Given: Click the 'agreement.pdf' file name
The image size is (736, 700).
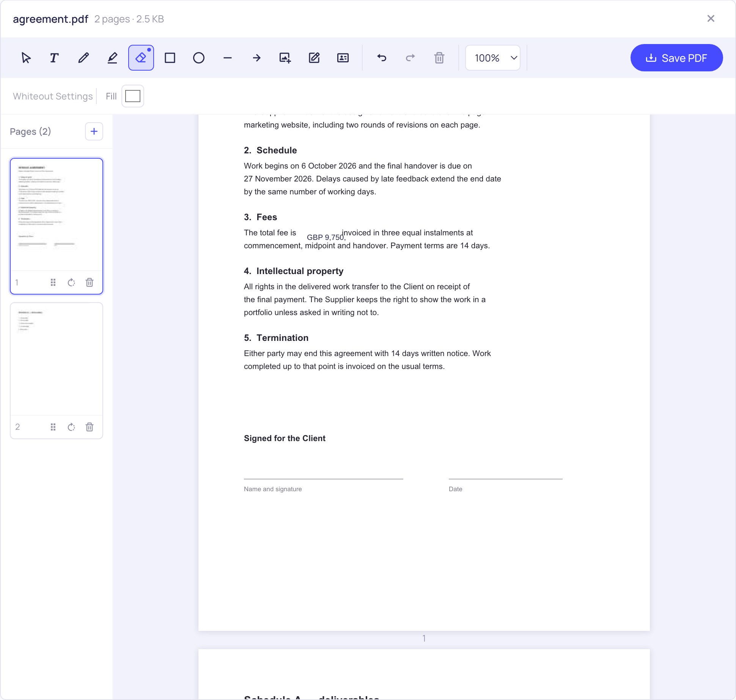Looking at the screenshot, I should (50, 19).
